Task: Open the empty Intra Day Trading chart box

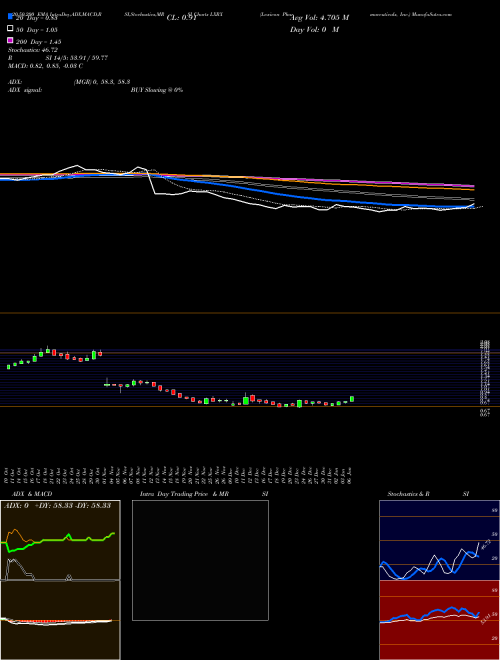Action: coord(200,560)
